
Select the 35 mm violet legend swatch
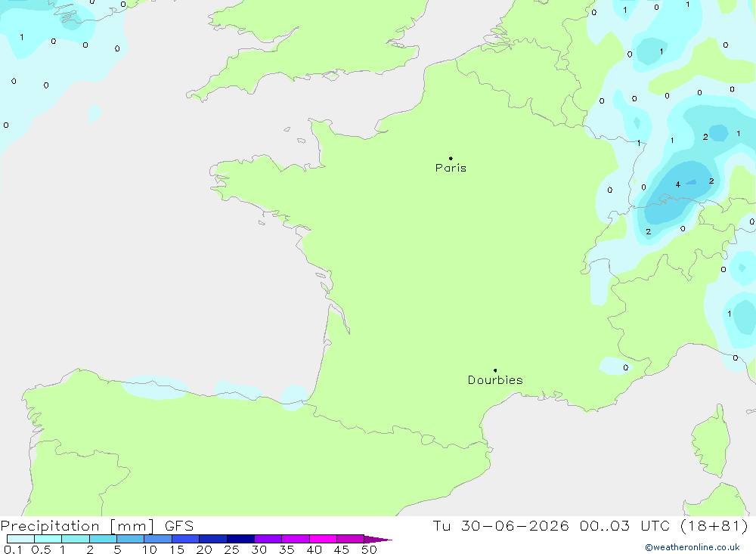[x=295, y=539]
